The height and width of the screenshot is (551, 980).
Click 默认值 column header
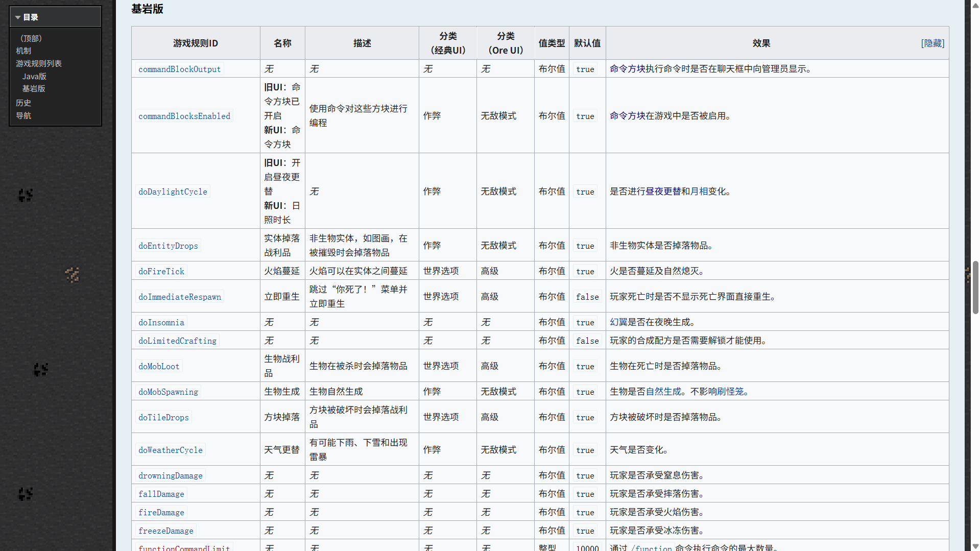pos(587,43)
